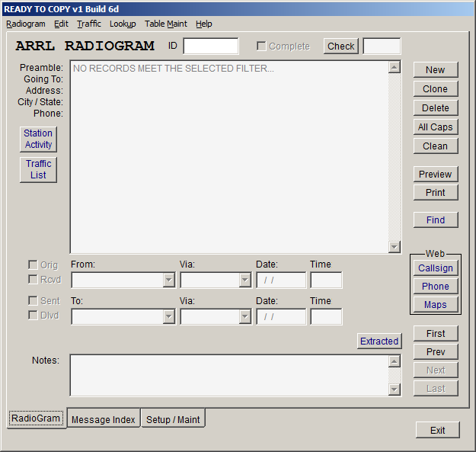Click the Notes scroll down arrow
Screen dimensions: 476x452
[395, 389]
